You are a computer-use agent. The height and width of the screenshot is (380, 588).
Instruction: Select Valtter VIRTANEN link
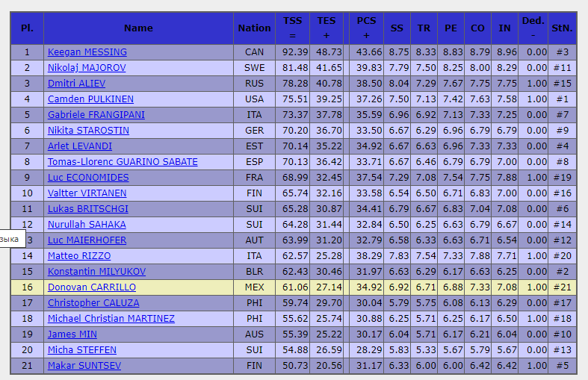(86, 193)
